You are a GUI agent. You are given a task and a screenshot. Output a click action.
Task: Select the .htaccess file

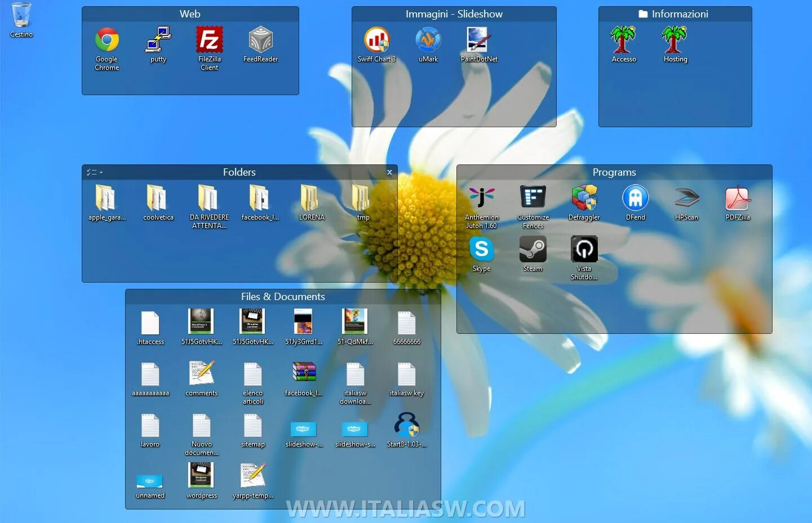coord(150,327)
